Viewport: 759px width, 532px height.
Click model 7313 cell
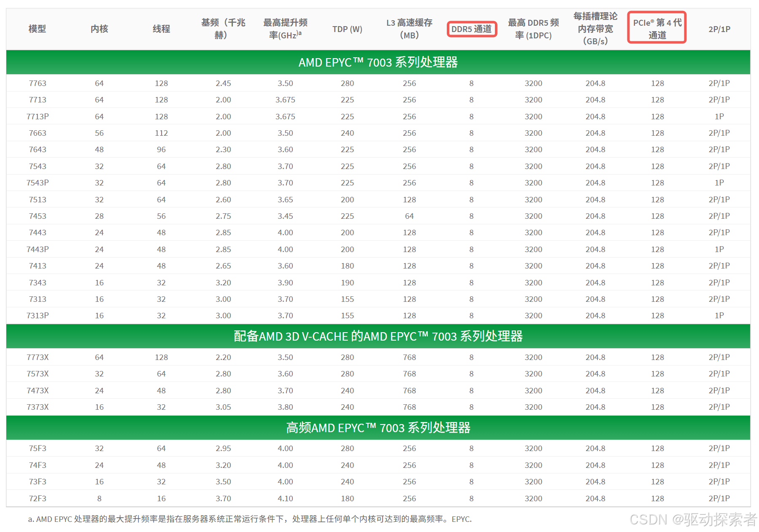pyautogui.click(x=37, y=299)
